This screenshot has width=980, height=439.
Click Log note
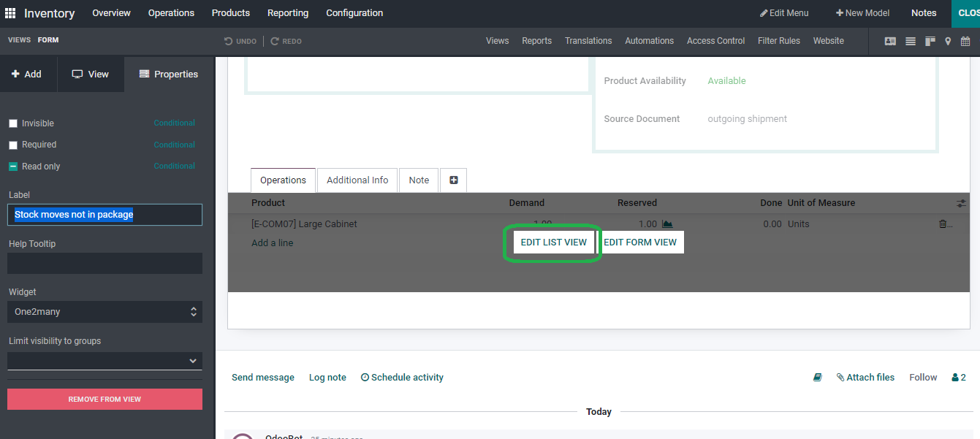(327, 378)
